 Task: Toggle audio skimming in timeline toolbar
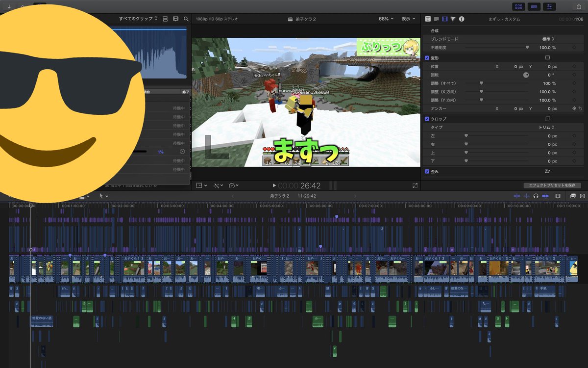point(527,196)
